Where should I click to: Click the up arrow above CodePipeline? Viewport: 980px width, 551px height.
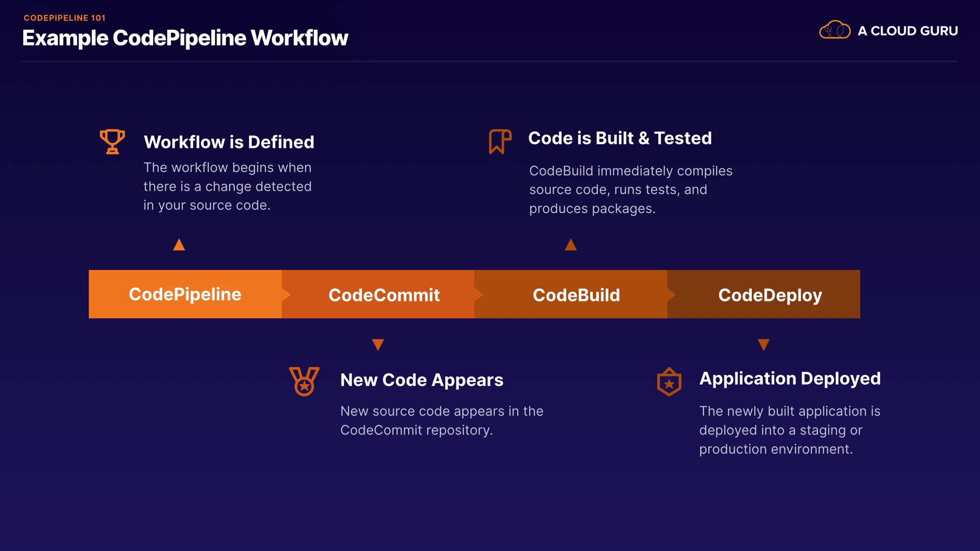pos(179,245)
